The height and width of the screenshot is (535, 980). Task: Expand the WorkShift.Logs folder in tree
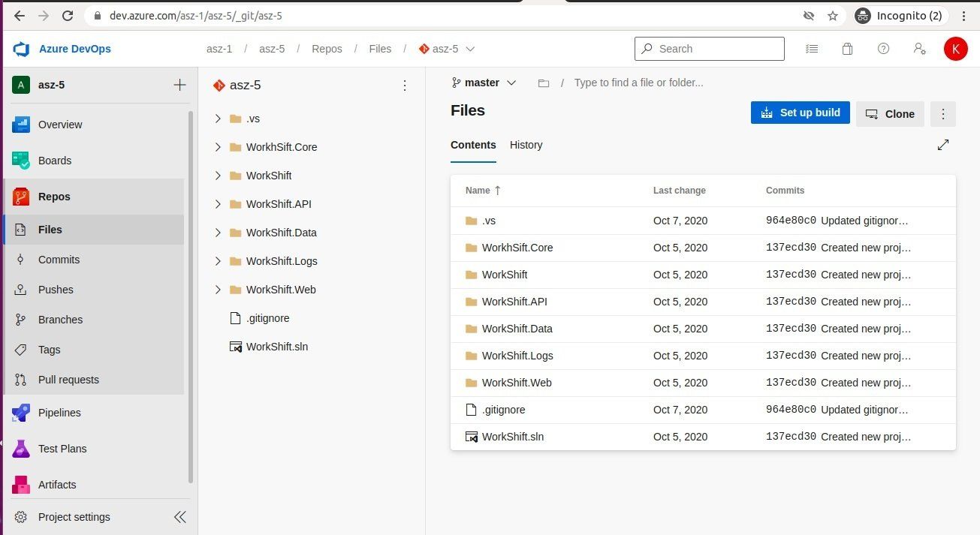pos(218,261)
